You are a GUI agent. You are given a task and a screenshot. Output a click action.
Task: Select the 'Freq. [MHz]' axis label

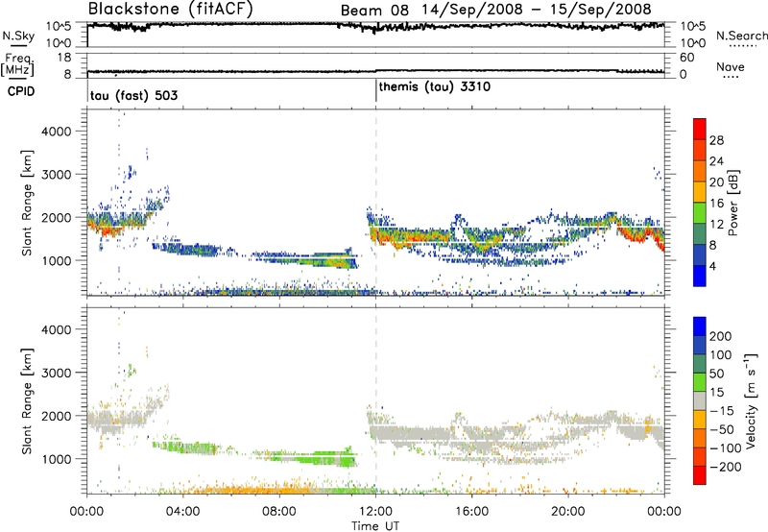17,65
